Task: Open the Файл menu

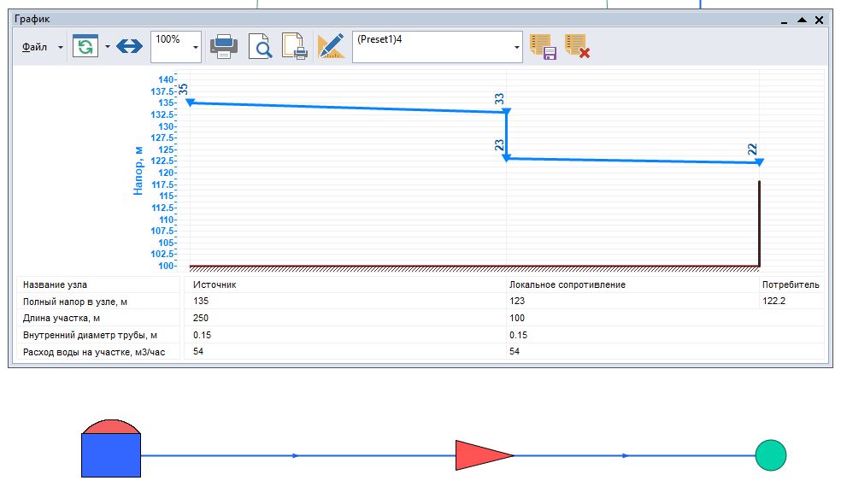Action: (x=34, y=47)
